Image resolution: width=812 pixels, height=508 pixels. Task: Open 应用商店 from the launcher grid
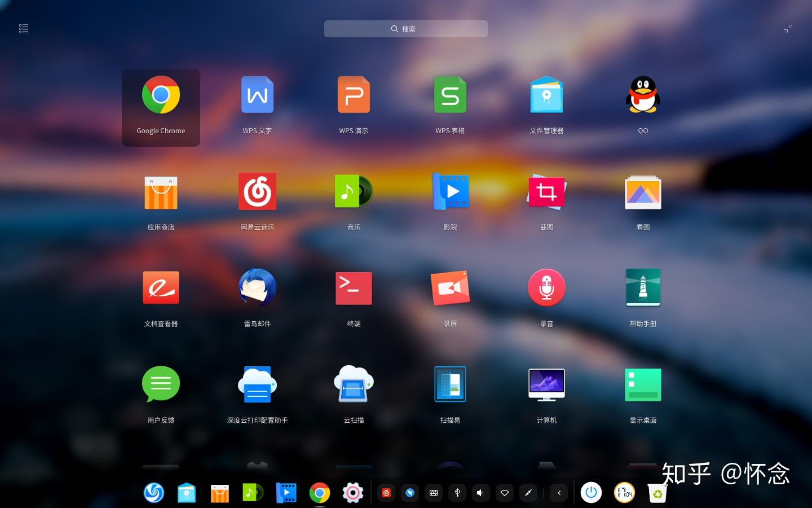point(161,192)
